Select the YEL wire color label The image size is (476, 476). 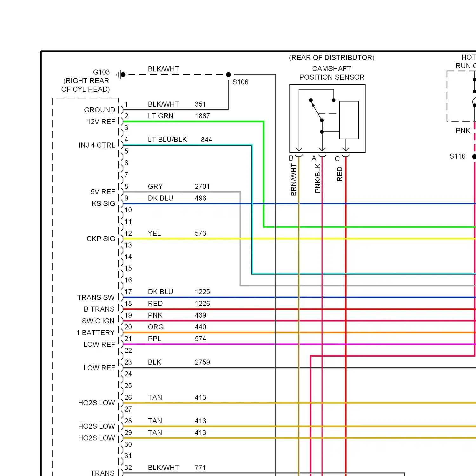154,234
